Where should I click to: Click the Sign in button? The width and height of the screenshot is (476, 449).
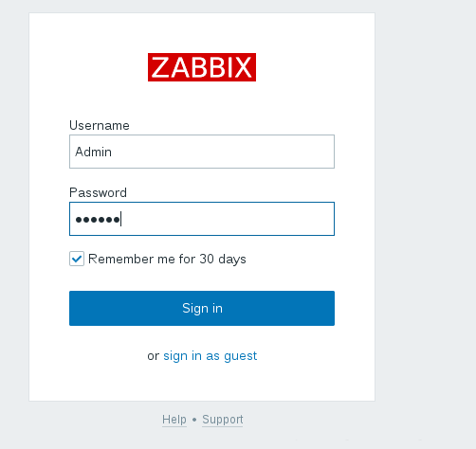[202, 308]
